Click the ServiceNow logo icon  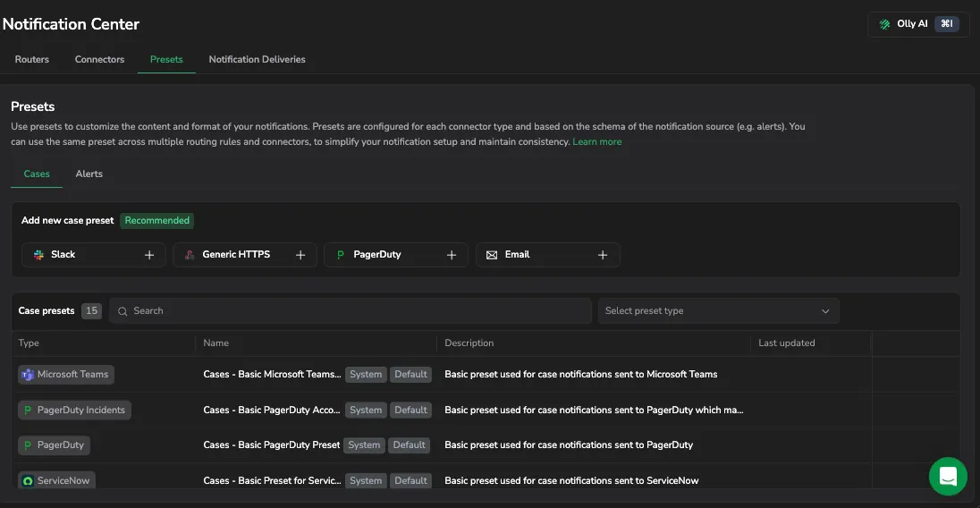tap(28, 480)
